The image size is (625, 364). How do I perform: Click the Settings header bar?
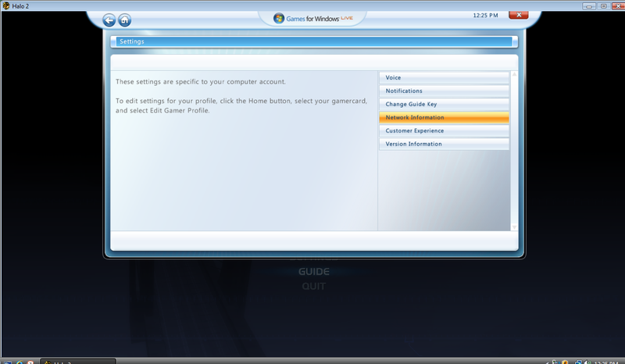pyautogui.click(x=314, y=41)
